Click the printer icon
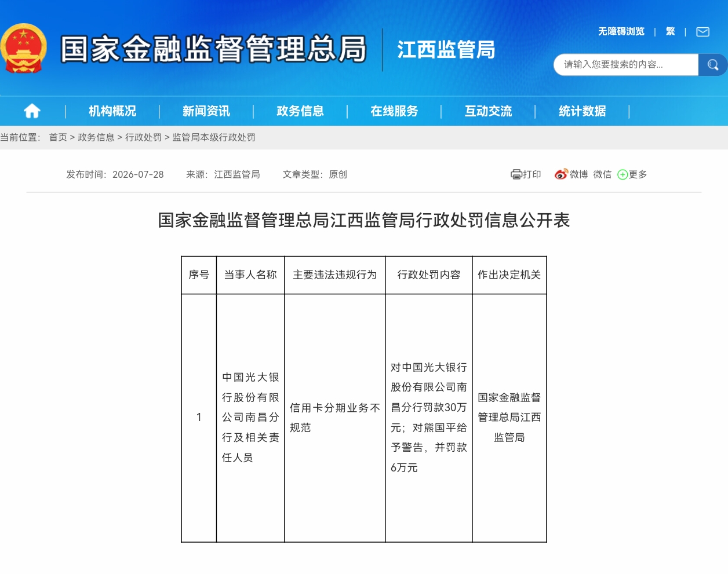728x574 pixels. click(516, 174)
